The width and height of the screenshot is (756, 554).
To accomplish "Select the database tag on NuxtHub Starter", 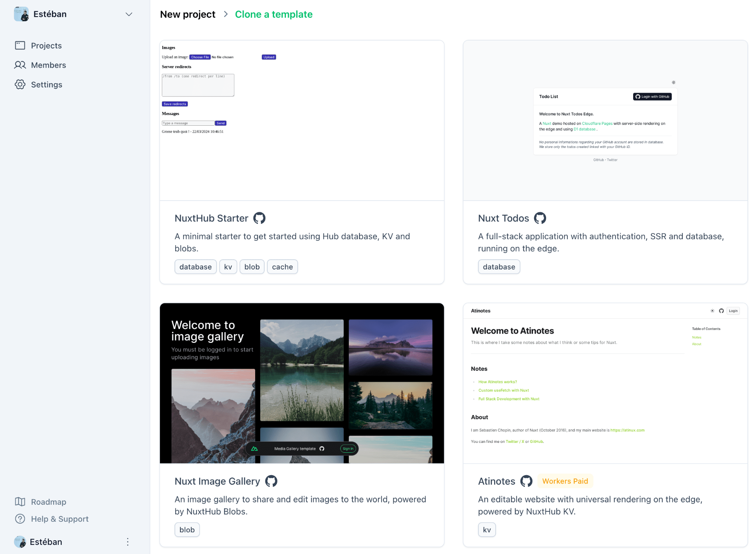I will 195,266.
